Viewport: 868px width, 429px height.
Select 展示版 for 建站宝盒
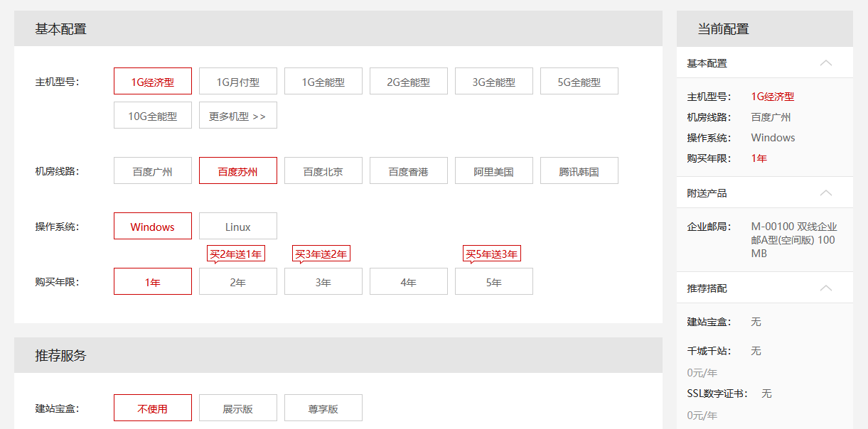click(238, 408)
